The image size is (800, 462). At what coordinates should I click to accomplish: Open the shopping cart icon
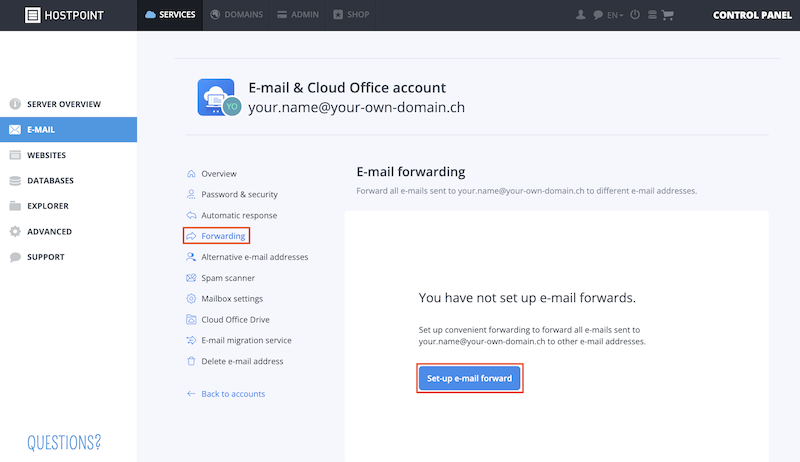coord(667,15)
